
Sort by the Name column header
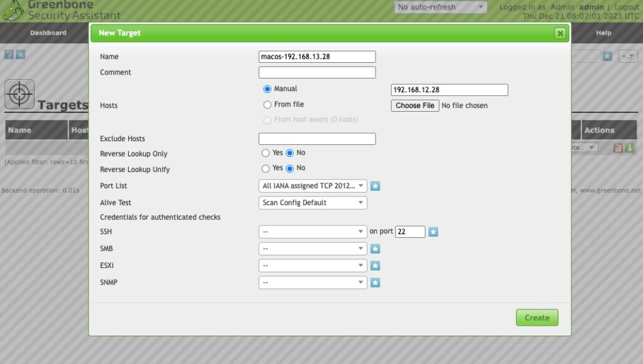[19, 130]
